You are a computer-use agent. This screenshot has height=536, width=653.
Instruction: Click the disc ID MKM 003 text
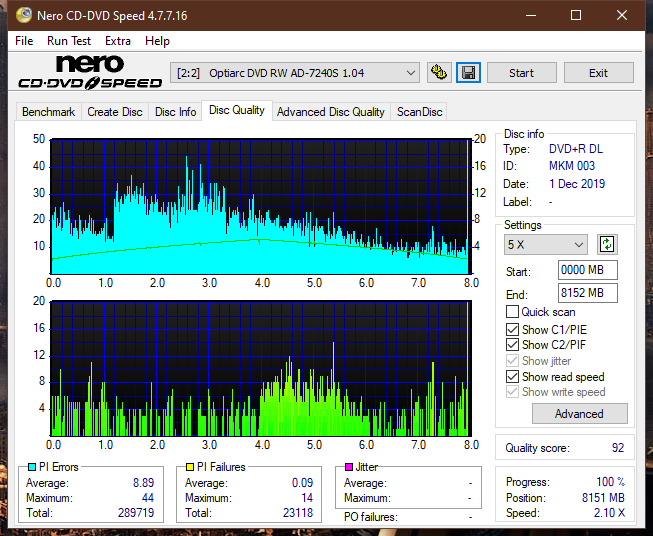click(572, 166)
